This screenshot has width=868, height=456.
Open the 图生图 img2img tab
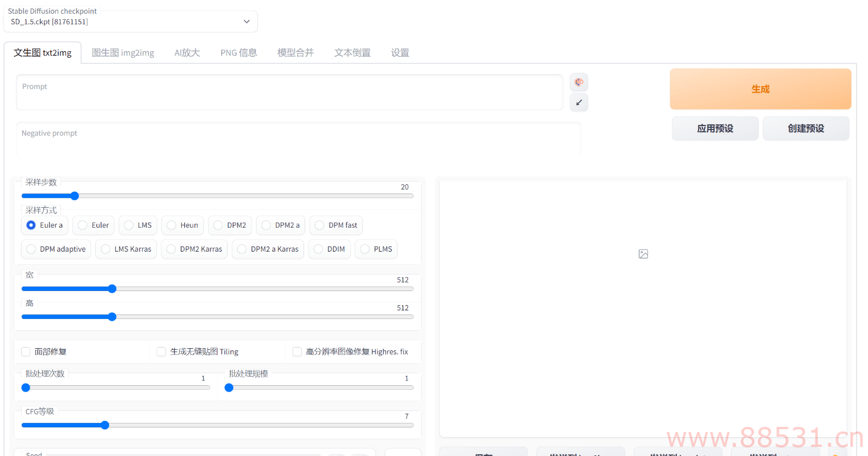click(123, 53)
